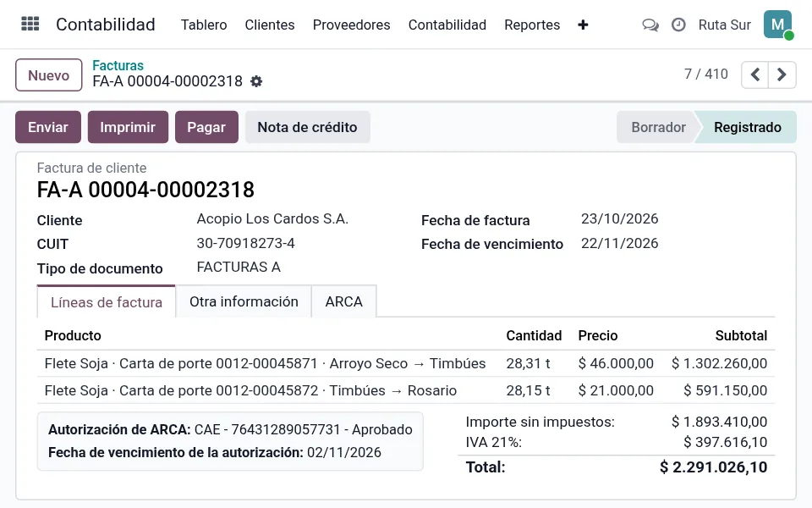Click the total $ 2.291.026,10
The image size is (812, 508).
(x=714, y=467)
